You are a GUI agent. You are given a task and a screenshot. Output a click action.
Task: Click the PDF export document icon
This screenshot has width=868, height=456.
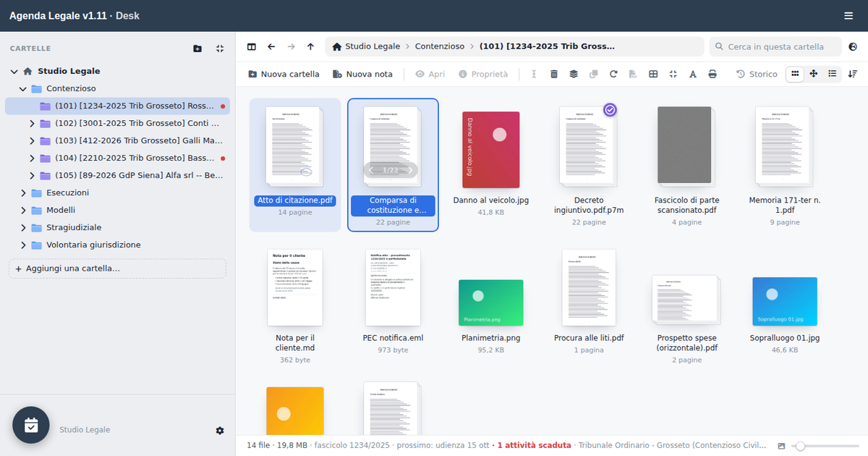[x=633, y=74]
